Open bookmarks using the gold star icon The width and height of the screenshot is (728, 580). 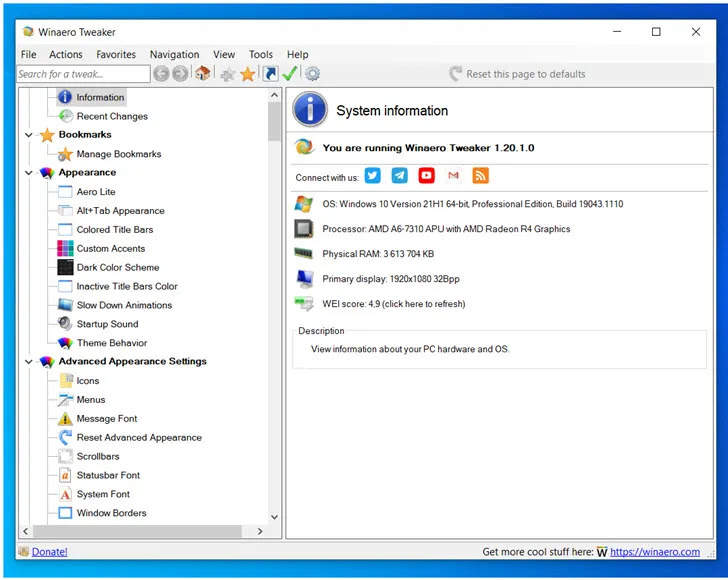(248, 74)
